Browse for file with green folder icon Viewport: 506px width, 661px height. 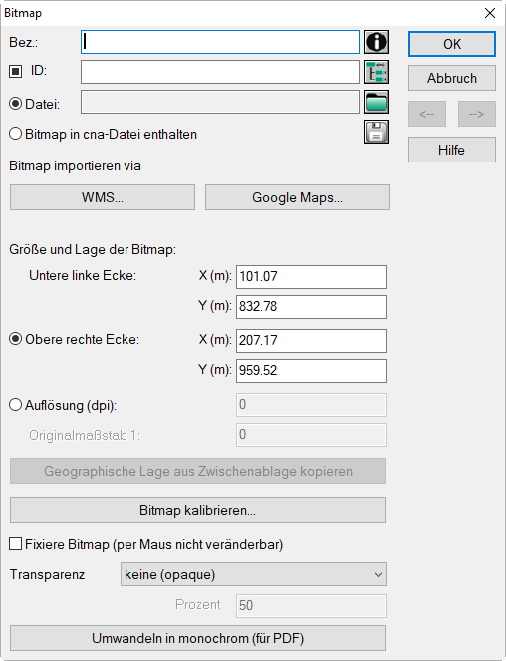click(x=376, y=102)
